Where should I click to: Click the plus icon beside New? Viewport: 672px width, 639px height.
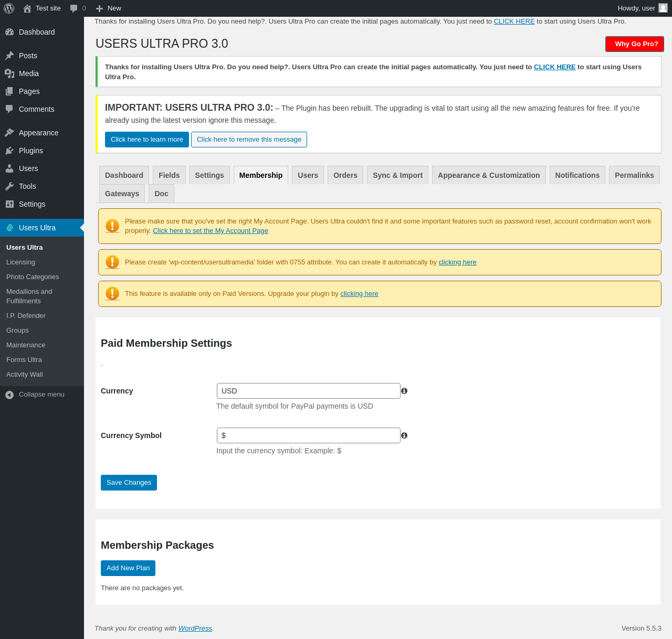(x=99, y=8)
